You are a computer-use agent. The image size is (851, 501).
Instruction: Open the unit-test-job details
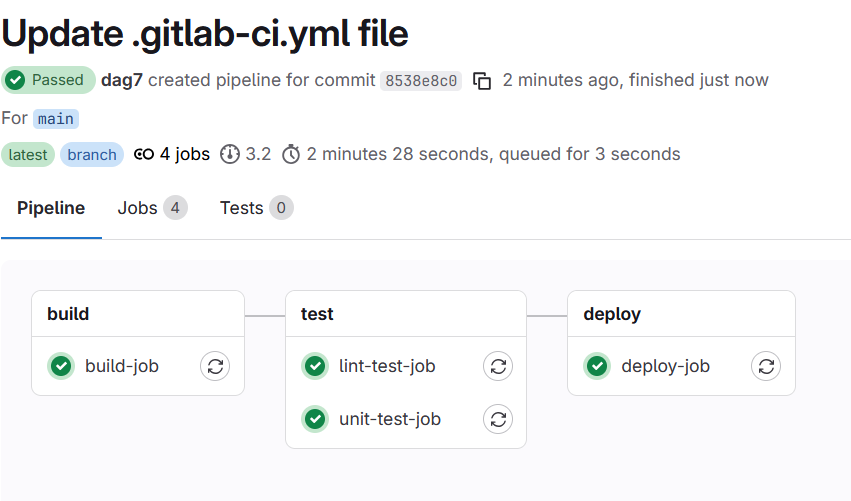click(x=390, y=419)
